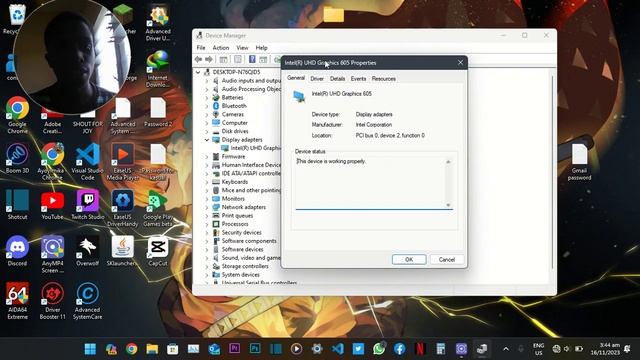640x360 pixels.
Task: Click the device status scroll-down arrow
Action: [x=448, y=205]
